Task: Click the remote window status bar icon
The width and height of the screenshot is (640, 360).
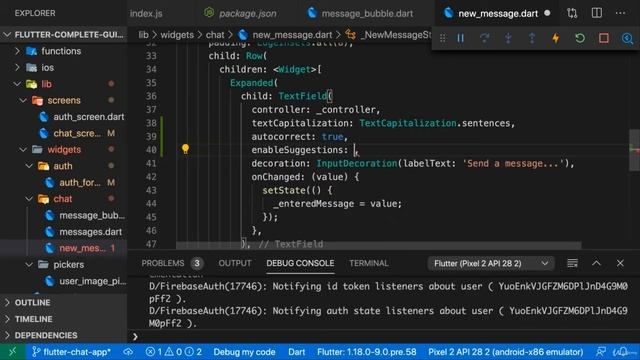Action: click(x=13, y=352)
